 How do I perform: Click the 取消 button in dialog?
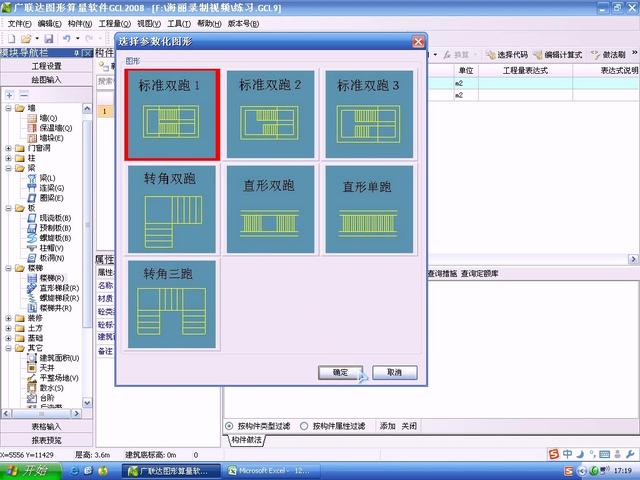point(394,372)
